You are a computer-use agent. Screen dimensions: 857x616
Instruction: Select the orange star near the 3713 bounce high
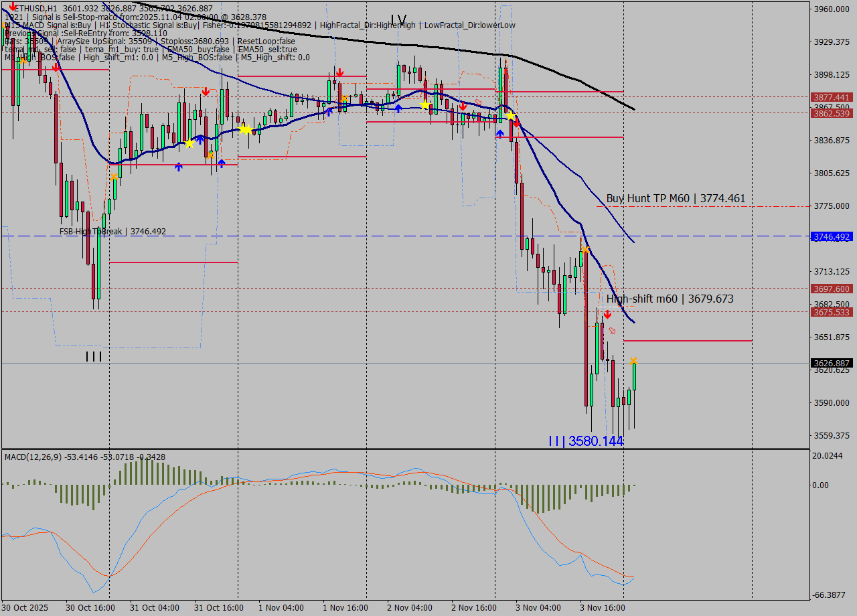[x=585, y=250]
